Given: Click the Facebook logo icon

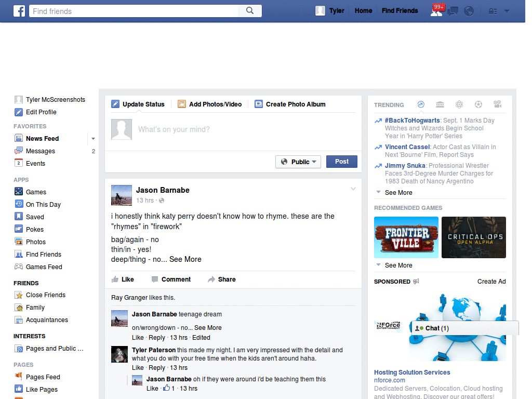Looking at the screenshot, I should 19,11.
